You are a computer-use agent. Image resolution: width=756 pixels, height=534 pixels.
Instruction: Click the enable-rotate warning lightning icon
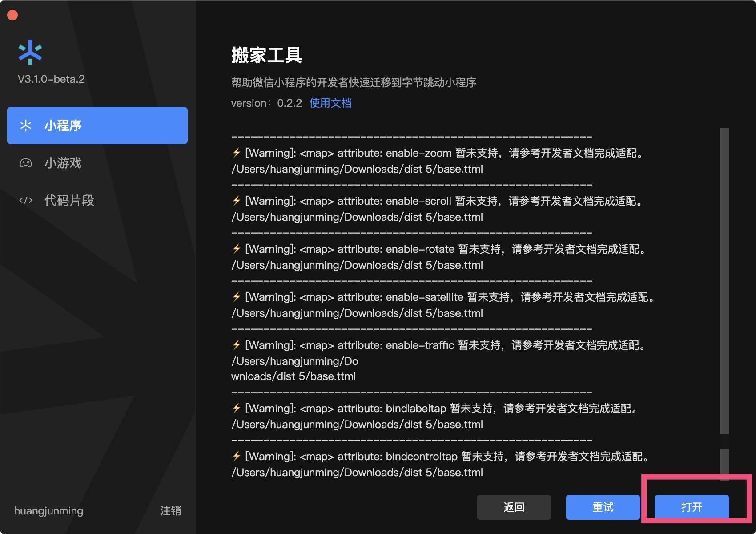click(237, 249)
